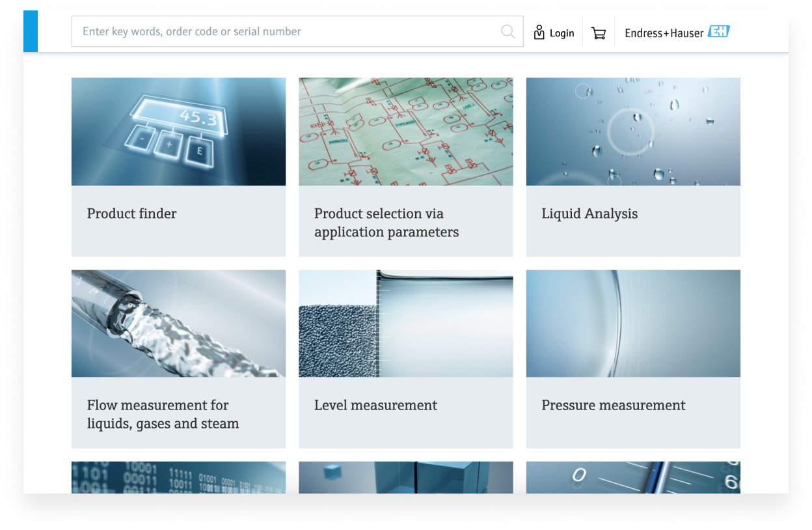This screenshot has width=812, height=530.
Task: Click the binary code tile at bottom left
Action: (178, 477)
